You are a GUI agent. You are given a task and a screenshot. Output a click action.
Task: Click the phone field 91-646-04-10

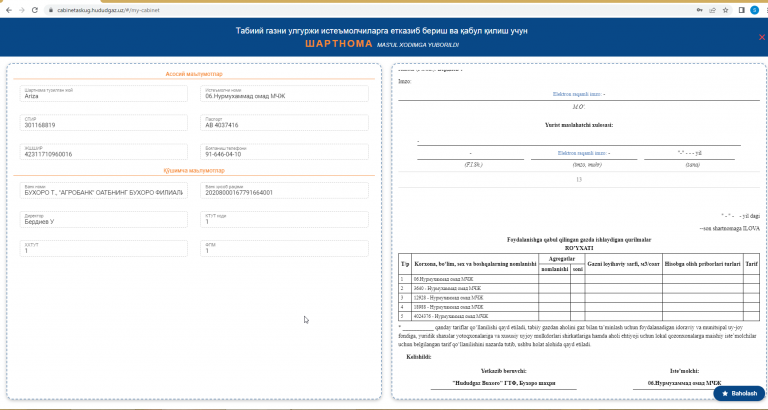pos(284,151)
